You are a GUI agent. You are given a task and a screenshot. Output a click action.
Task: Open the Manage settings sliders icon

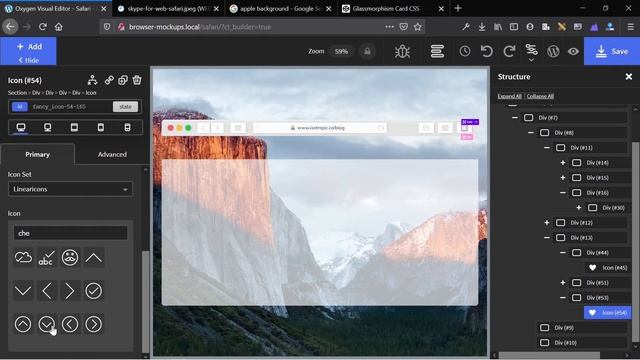click(531, 51)
